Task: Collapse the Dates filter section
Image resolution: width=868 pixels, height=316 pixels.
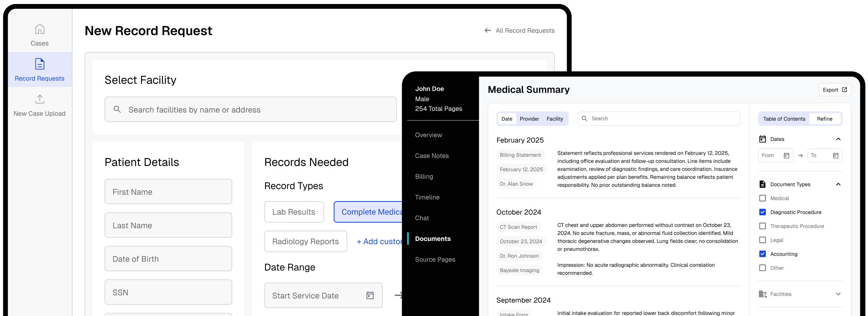Action: click(838, 139)
